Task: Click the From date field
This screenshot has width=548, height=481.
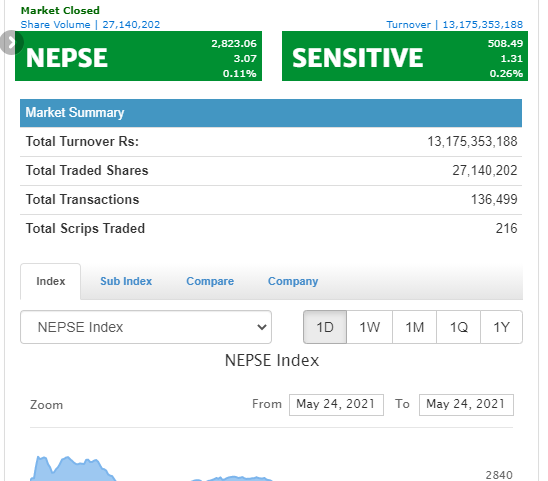Action: [336, 405]
